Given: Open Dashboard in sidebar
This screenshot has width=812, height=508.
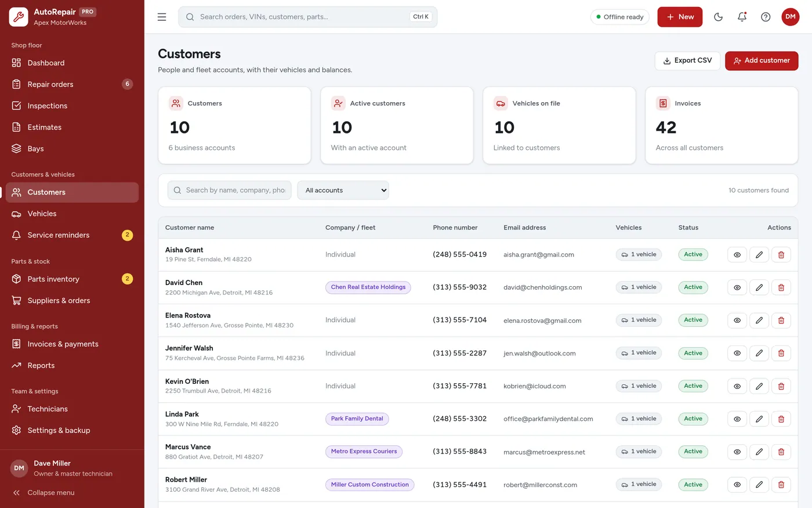Looking at the screenshot, I should click(x=72, y=63).
